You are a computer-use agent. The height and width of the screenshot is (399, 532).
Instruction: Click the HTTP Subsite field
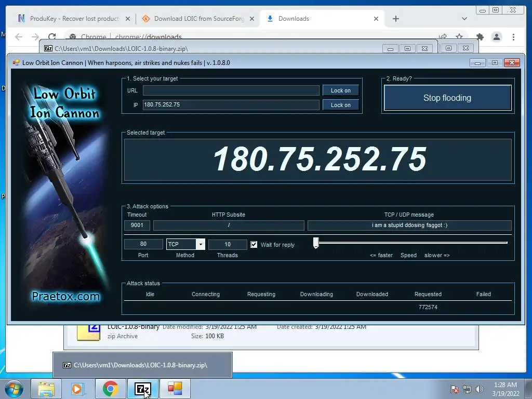[x=229, y=225]
